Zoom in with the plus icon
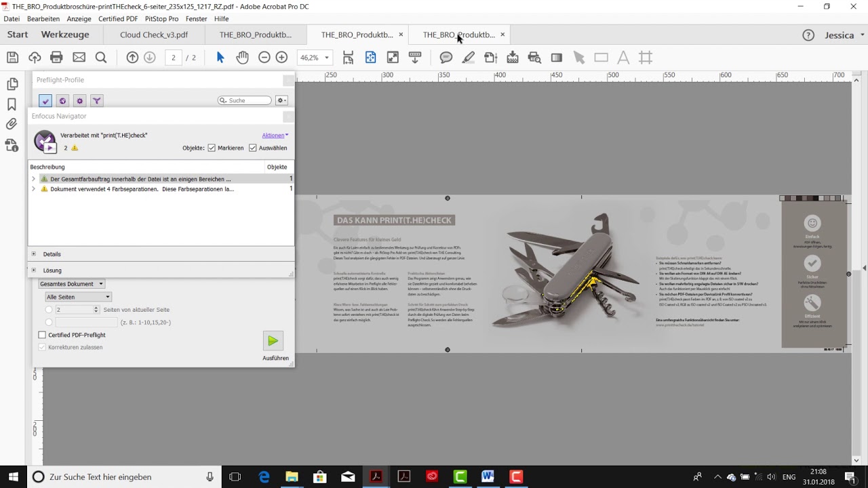The height and width of the screenshot is (488, 868). coord(281,58)
